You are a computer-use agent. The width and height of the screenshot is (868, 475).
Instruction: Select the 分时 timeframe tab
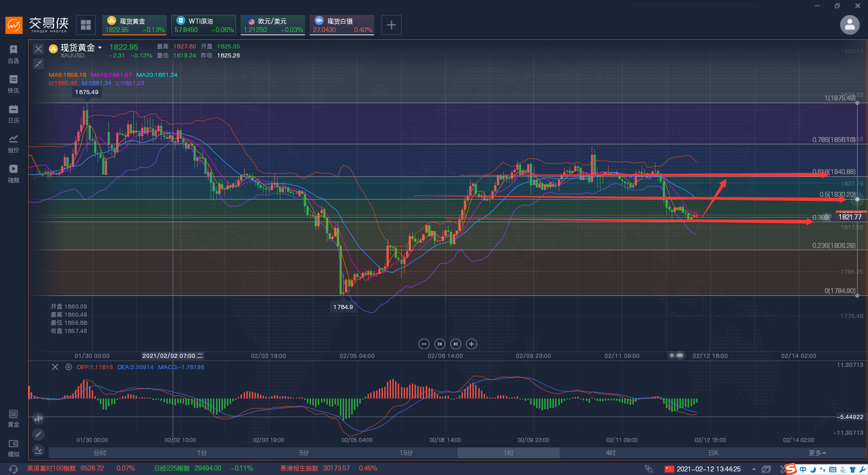pos(100,453)
